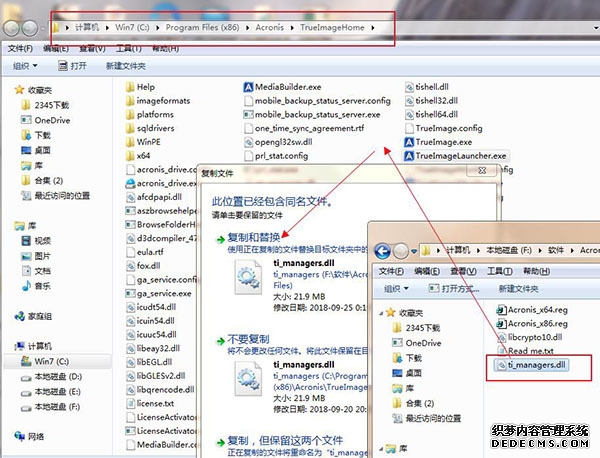Click Back arrow in the F: drive window
The width and height of the screenshot is (600, 458).
tap(382, 251)
